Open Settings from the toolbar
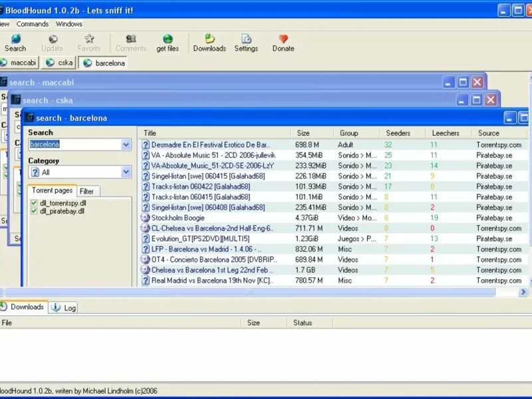Screen dimensions: 532x399 246,39
